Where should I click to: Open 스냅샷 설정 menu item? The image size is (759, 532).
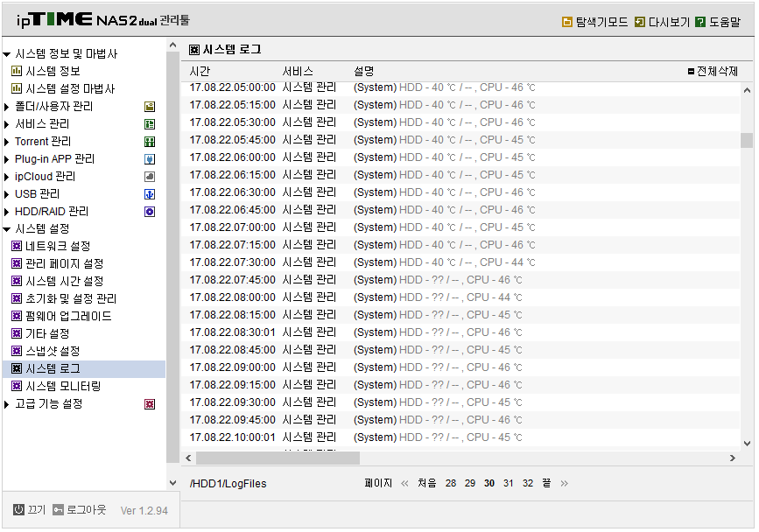53,351
